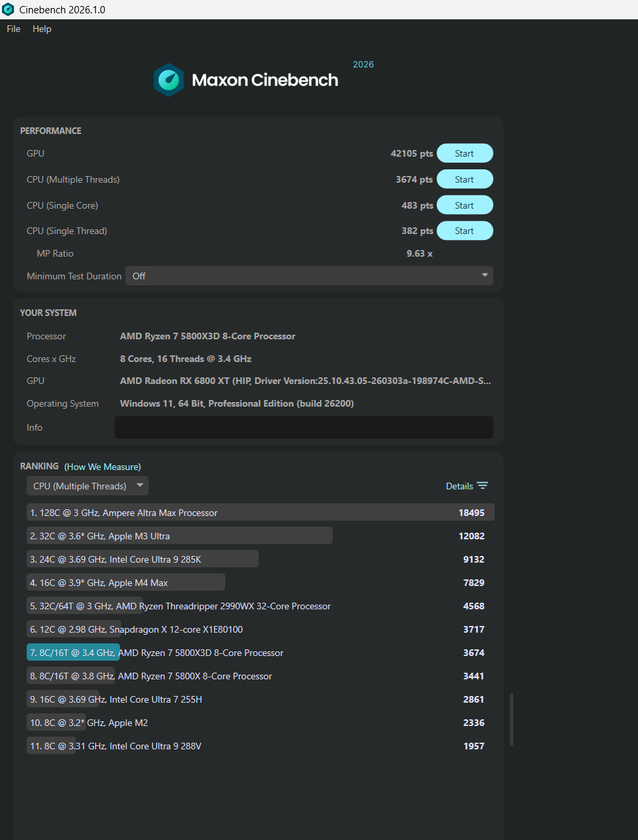Open the How We Measure link
The image size is (638, 840).
coord(103,467)
